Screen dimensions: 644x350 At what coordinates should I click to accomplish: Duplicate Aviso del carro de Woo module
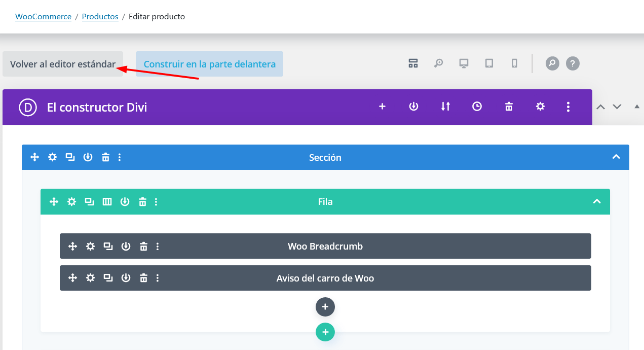point(108,278)
